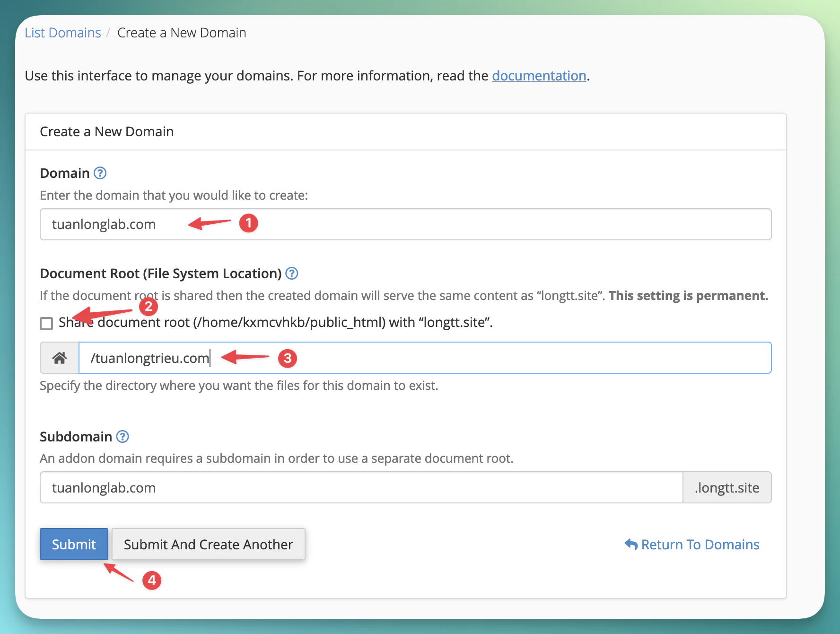
Task: Click the .longtt.site suffix box
Action: click(727, 488)
